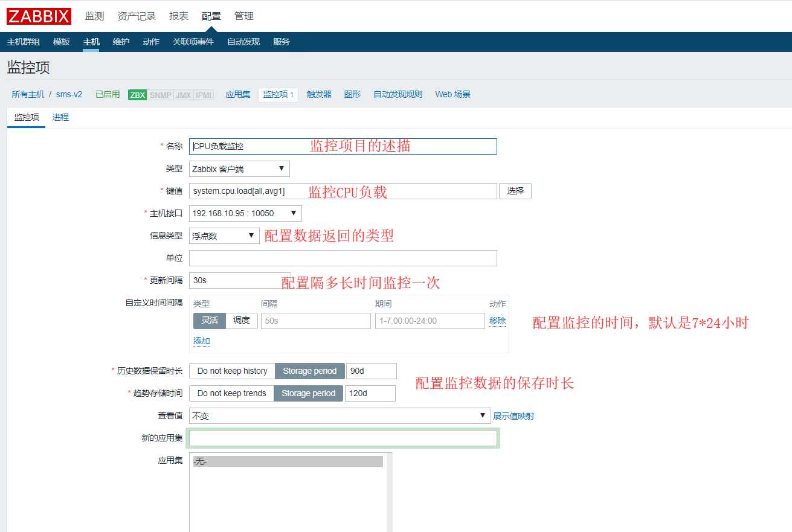Click 添加 to add a custom interval
This screenshot has height=532, width=792.
(x=202, y=341)
